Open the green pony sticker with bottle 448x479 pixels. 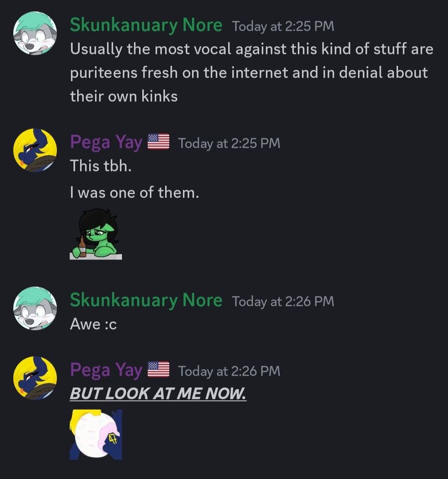click(x=96, y=234)
